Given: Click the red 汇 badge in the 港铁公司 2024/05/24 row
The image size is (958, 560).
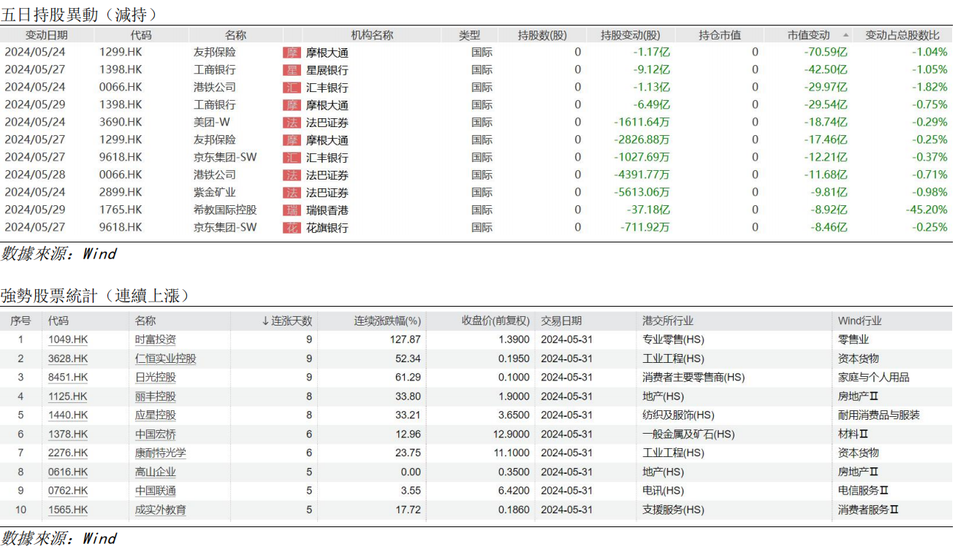Looking at the screenshot, I should pos(292,88).
